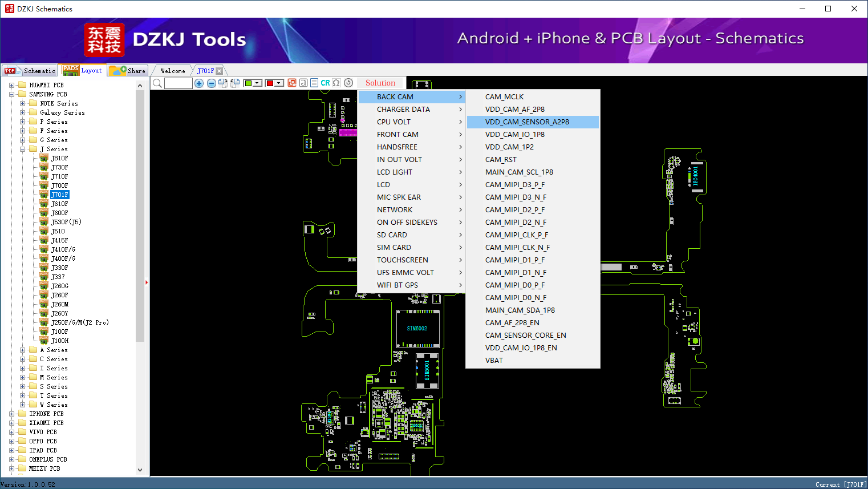This screenshot has width=868, height=489.
Task: Click the toolbar search input field
Action: pyautogui.click(x=179, y=83)
